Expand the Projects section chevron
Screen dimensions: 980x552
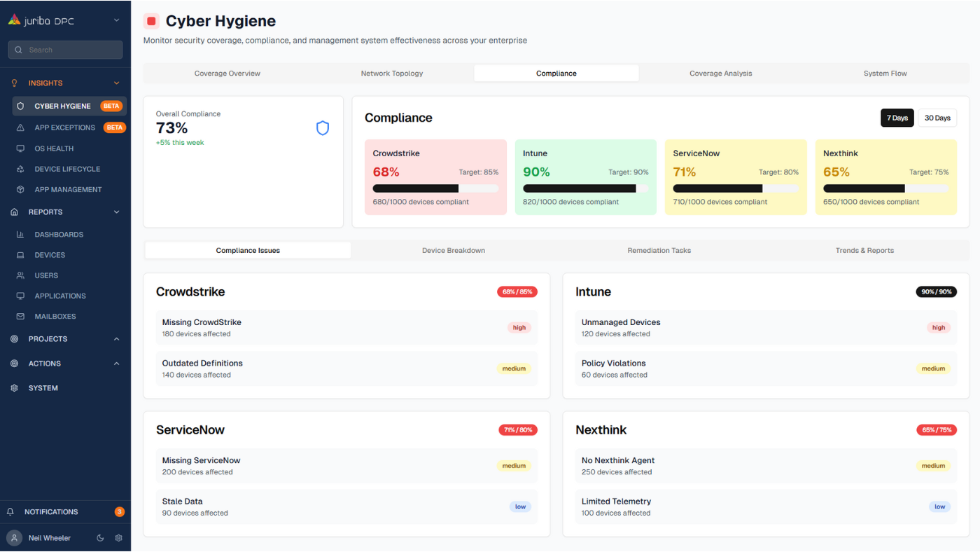[x=116, y=339]
